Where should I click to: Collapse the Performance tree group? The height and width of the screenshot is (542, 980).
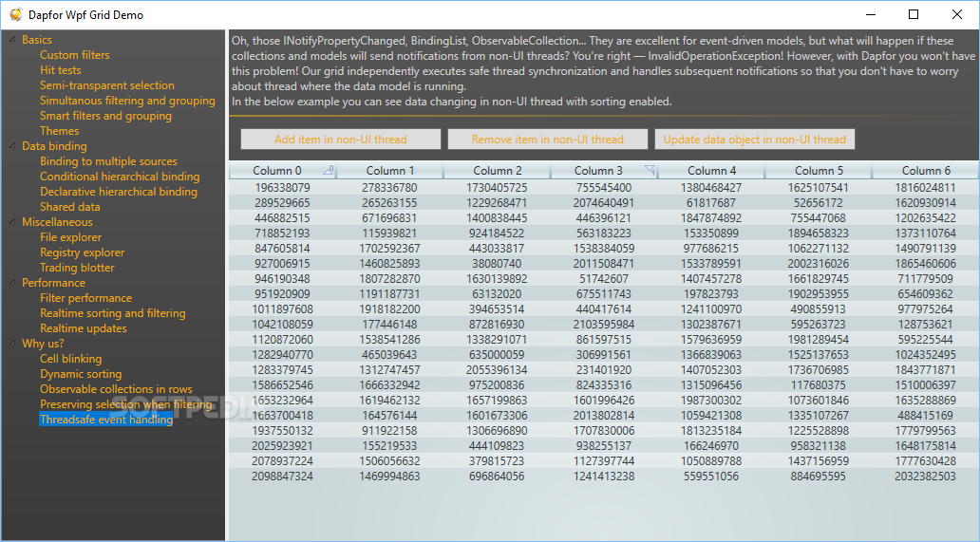tap(12, 282)
